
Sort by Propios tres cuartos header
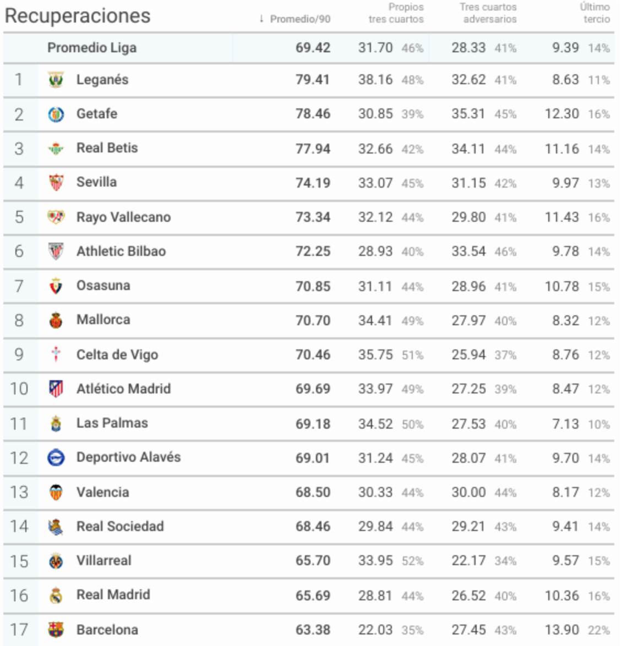pyautogui.click(x=396, y=13)
